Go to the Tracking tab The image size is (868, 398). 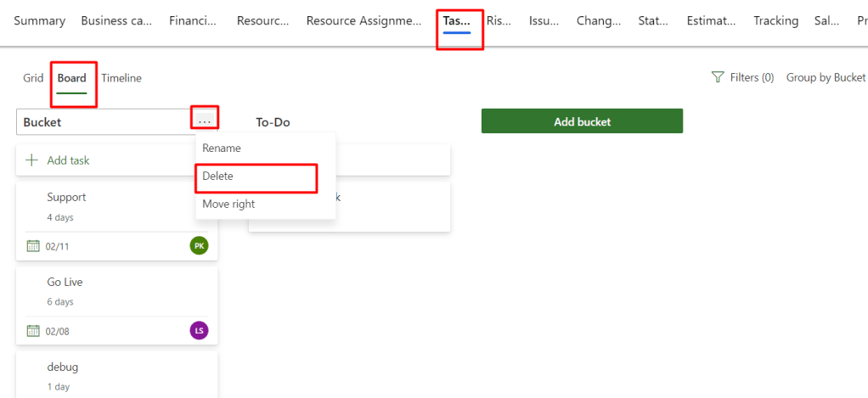coord(775,21)
